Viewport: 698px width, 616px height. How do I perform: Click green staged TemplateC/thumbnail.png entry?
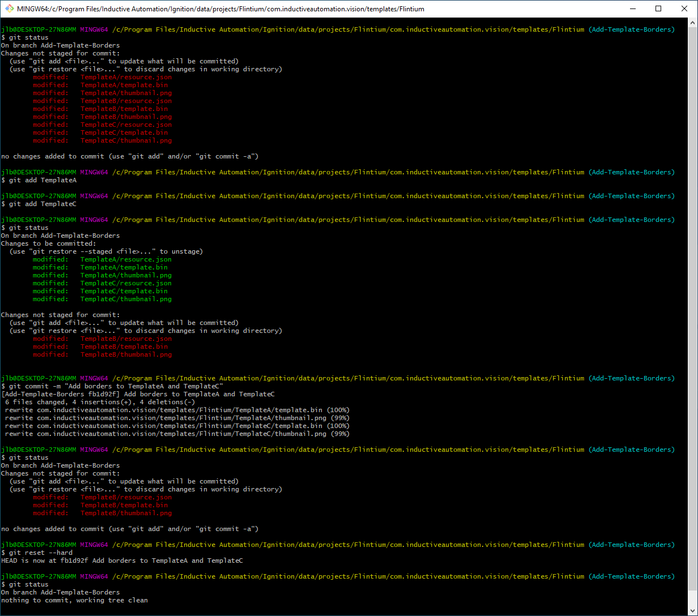tap(102, 299)
